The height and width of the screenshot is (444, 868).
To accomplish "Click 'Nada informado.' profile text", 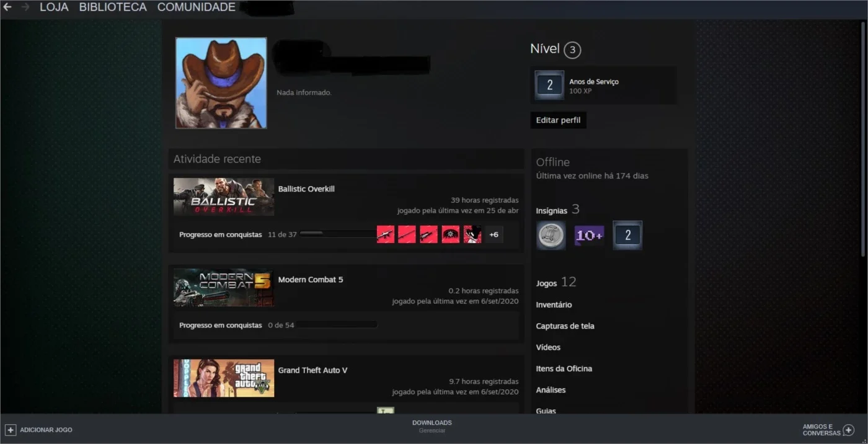I will (x=304, y=92).
